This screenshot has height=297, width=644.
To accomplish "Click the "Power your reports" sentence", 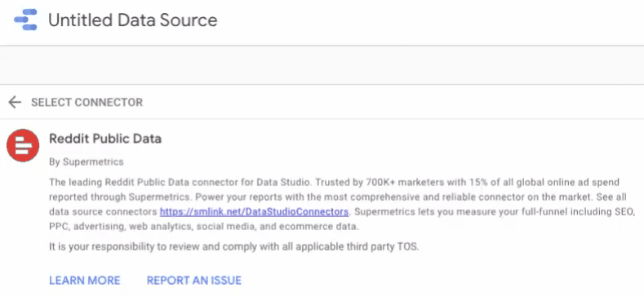I will pos(393,197).
